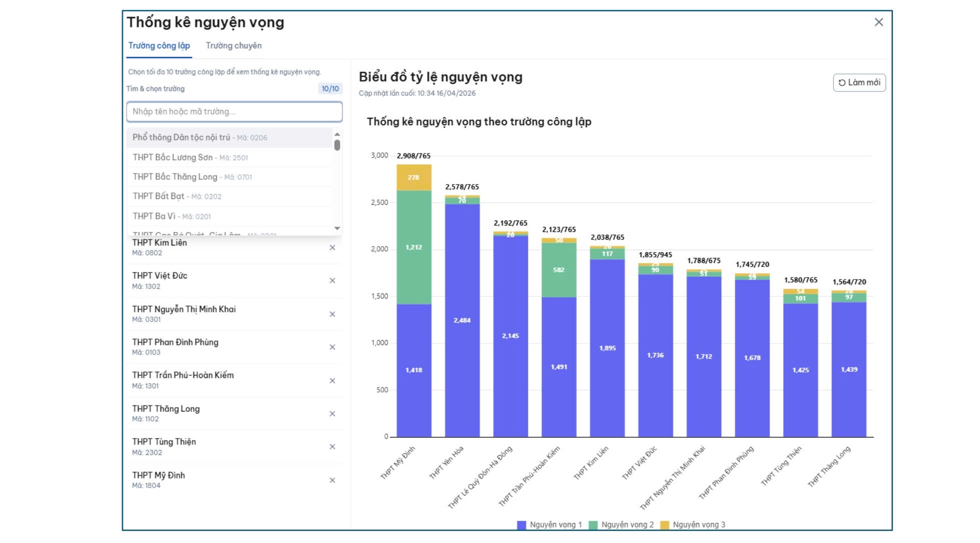Click the school dropdown scrollbar down arrow
Screen dimensions: 980x543
[337, 228]
